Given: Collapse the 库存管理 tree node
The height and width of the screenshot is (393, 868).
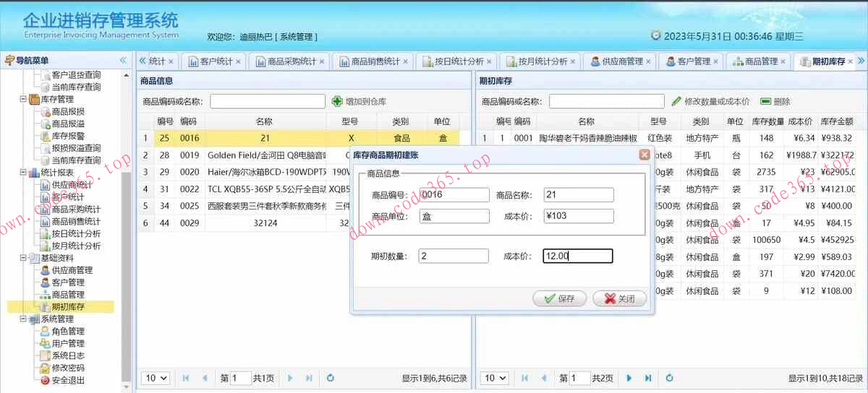Looking at the screenshot, I should 23,99.
